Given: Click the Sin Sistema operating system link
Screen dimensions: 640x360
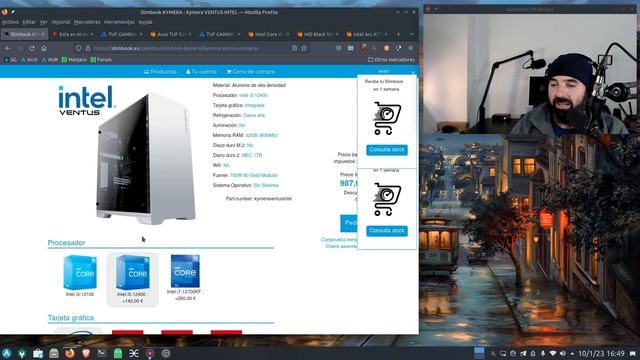Looking at the screenshot, I should [266, 185].
